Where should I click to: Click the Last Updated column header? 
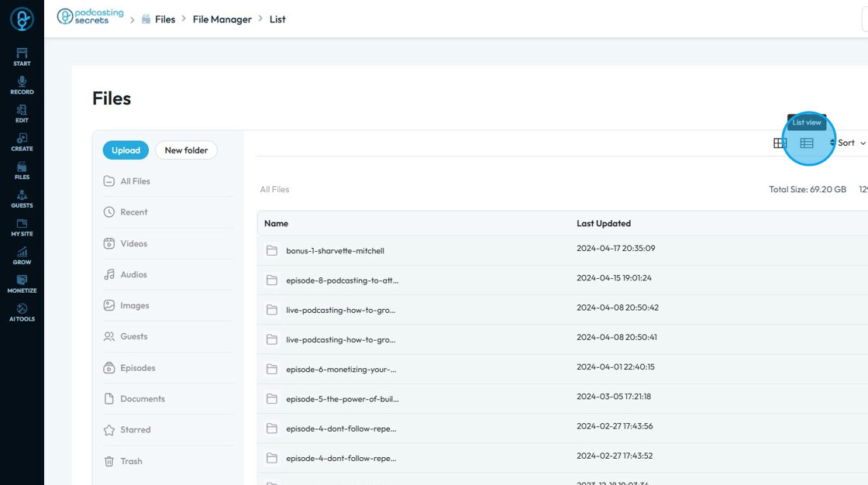pyautogui.click(x=604, y=224)
